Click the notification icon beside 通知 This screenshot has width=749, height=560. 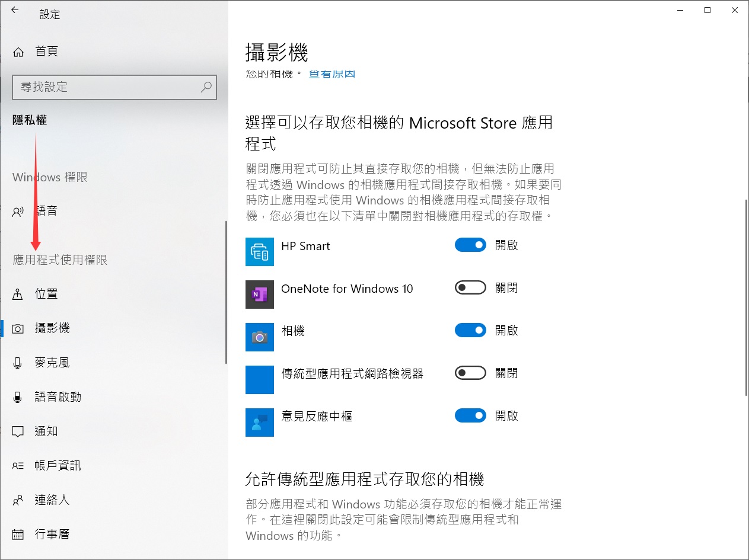click(18, 431)
